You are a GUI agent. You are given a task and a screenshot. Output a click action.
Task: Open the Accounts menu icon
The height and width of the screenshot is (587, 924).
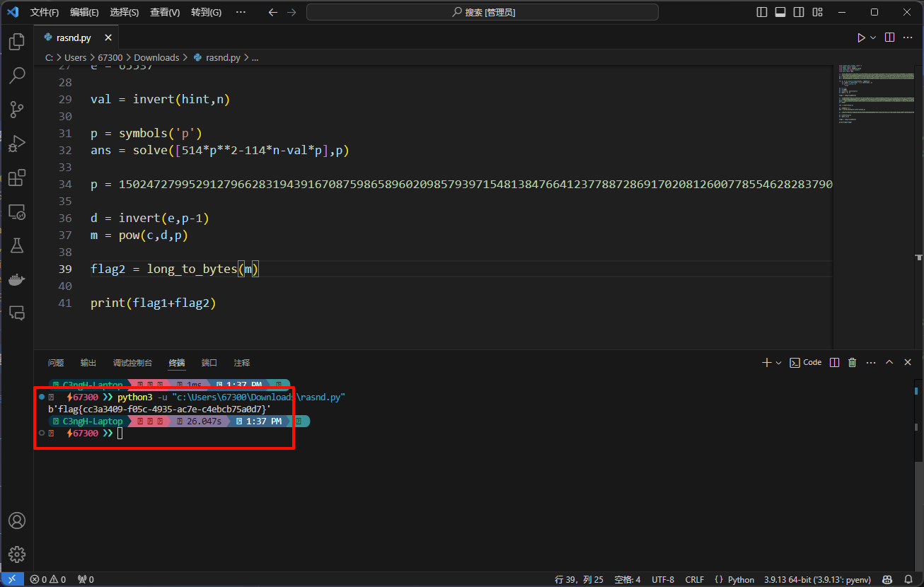tap(17, 521)
